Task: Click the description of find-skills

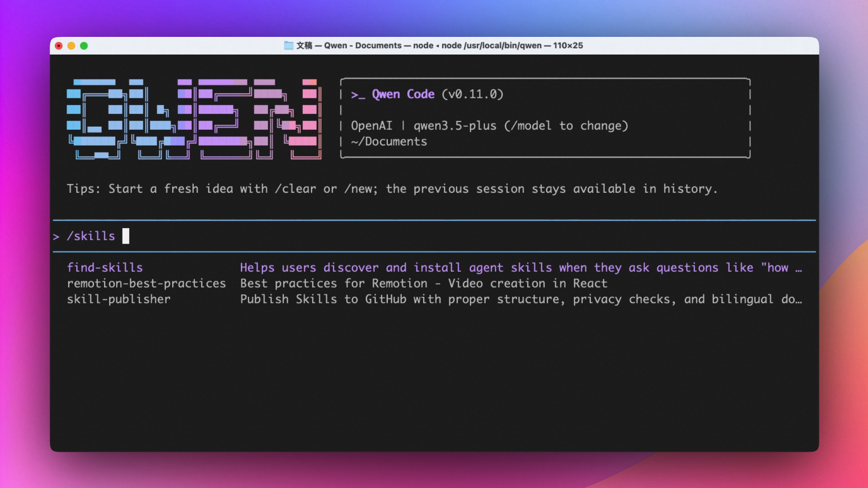Action: coord(521,268)
